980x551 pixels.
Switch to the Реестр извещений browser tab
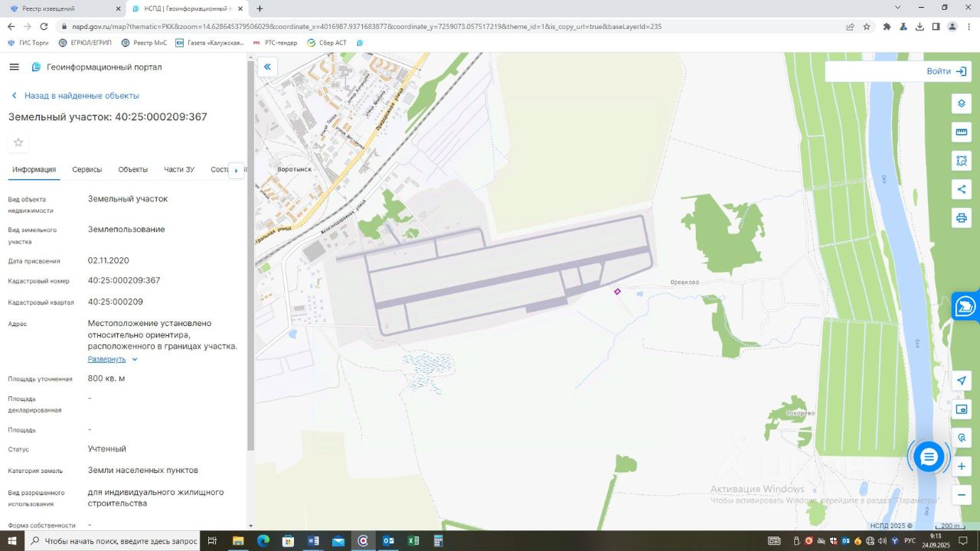(x=60, y=8)
